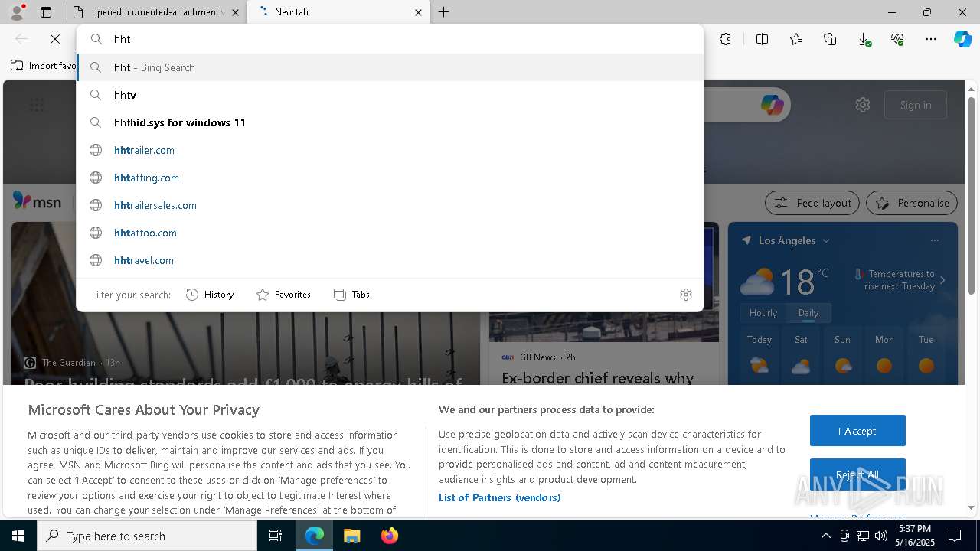Open the notification center icon
This screenshot has width=980, height=551.
point(955,536)
